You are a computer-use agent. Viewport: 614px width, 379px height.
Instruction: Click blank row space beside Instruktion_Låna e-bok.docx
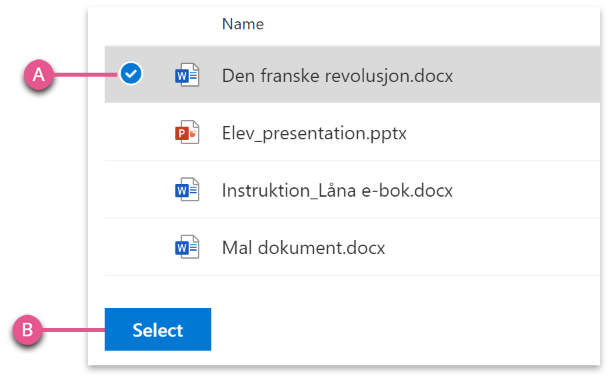[x=527, y=190]
